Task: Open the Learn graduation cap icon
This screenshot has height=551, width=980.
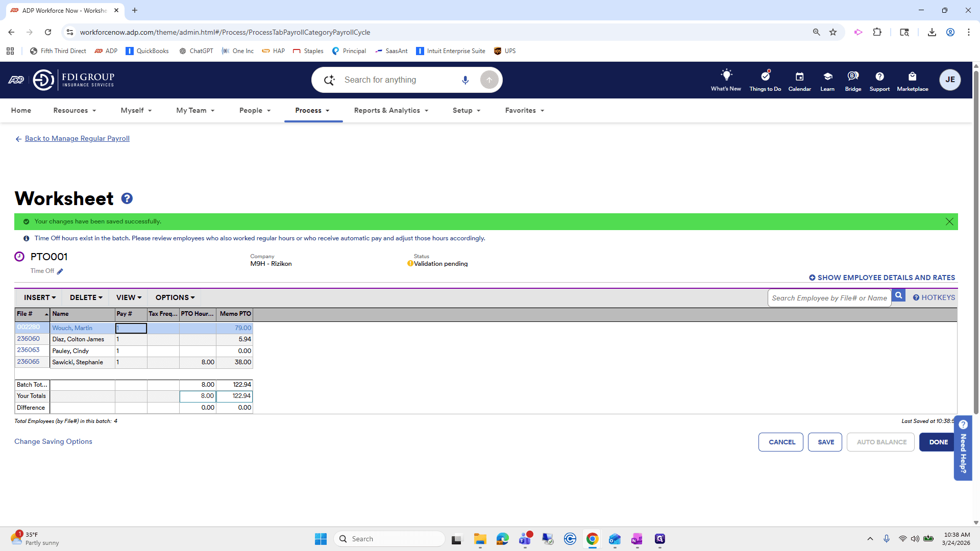Action: [x=827, y=77]
